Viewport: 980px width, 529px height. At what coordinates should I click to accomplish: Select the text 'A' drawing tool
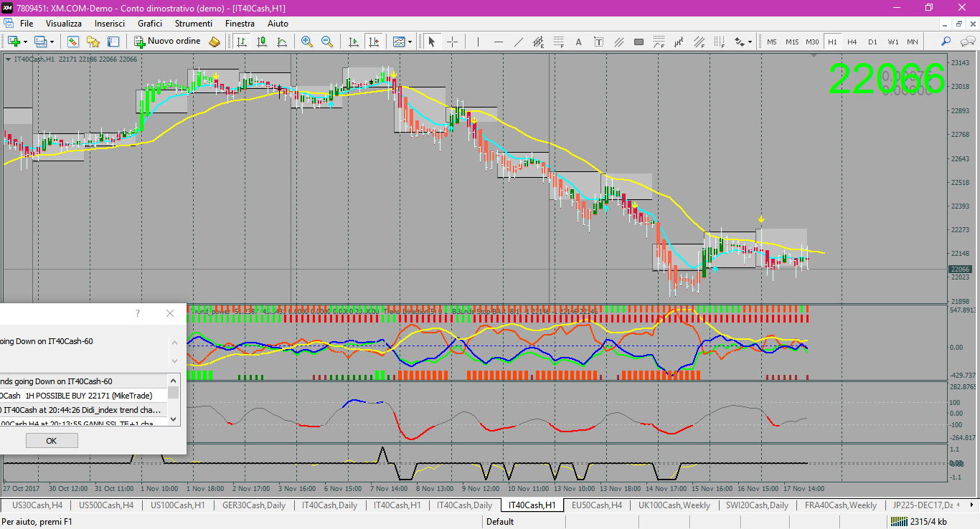pyautogui.click(x=578, y=42)
